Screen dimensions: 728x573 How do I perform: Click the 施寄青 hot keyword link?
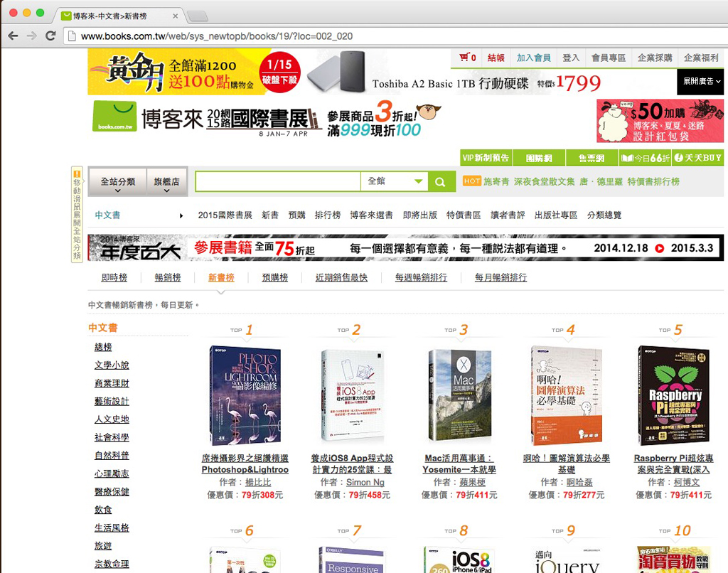pos(496,181)
